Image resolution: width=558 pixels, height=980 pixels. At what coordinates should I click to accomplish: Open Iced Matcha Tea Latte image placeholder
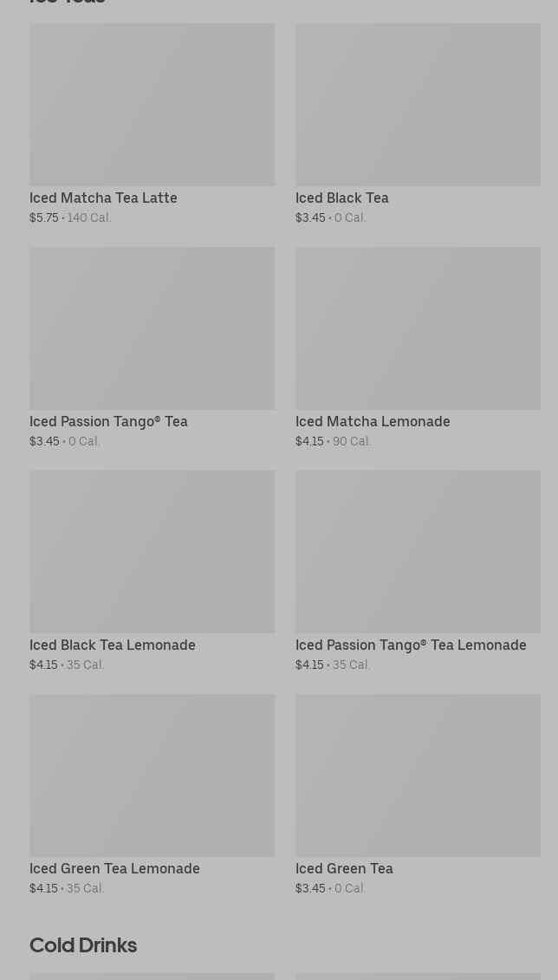[152, 104]
